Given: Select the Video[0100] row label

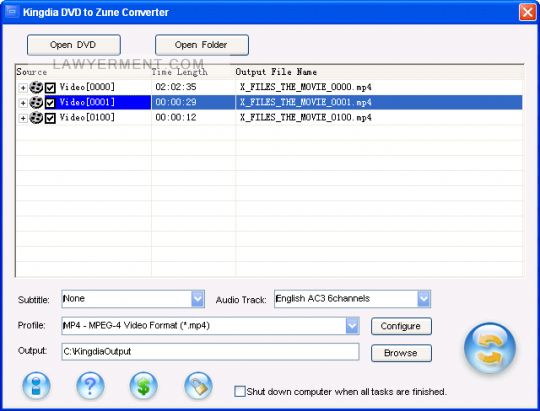Looking at the screenshot, I should (x=87, y=117).
